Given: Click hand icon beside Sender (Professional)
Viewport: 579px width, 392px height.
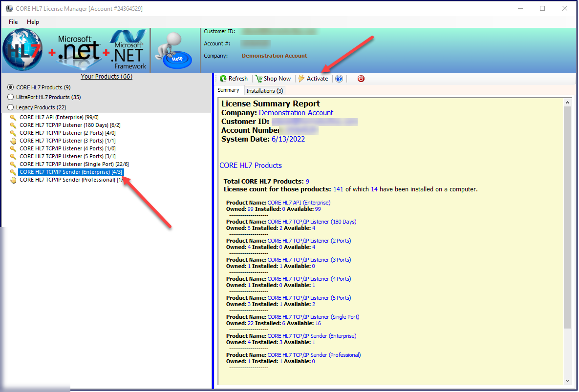Looking at the screenshot, I should (x=13, y=180).
